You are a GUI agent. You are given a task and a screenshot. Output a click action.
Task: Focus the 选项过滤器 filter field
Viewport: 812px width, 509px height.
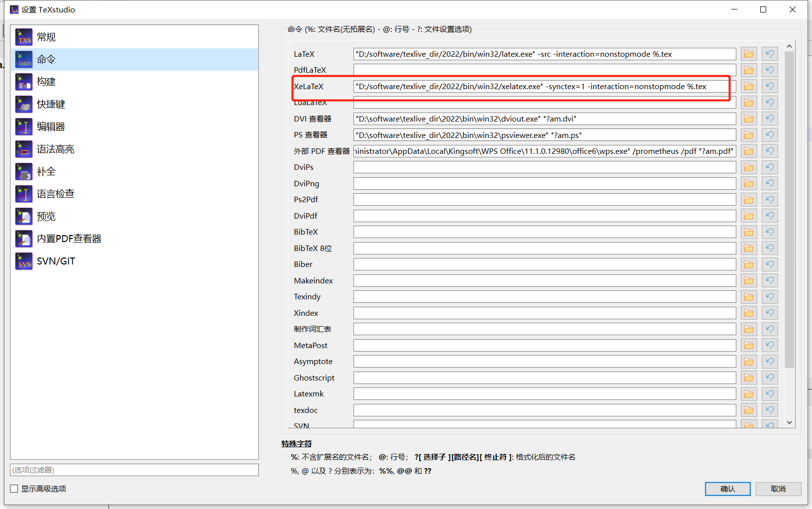(134, 470)
